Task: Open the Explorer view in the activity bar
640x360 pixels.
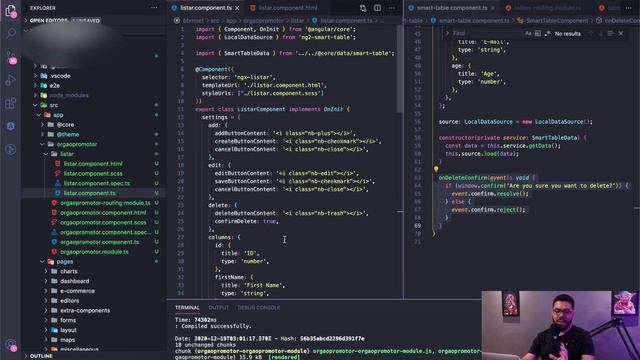Action: pos(11,11)
